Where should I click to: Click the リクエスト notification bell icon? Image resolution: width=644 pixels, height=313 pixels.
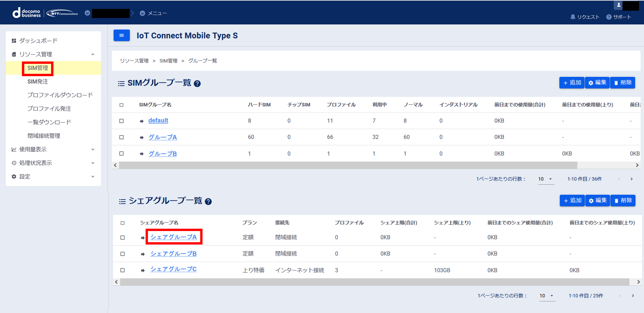click(x=573, y=17)
